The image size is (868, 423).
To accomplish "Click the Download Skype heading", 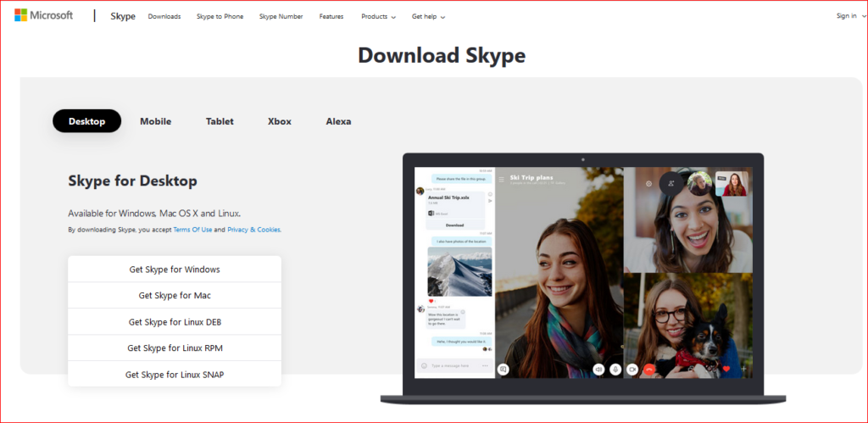I will point(442,55).
